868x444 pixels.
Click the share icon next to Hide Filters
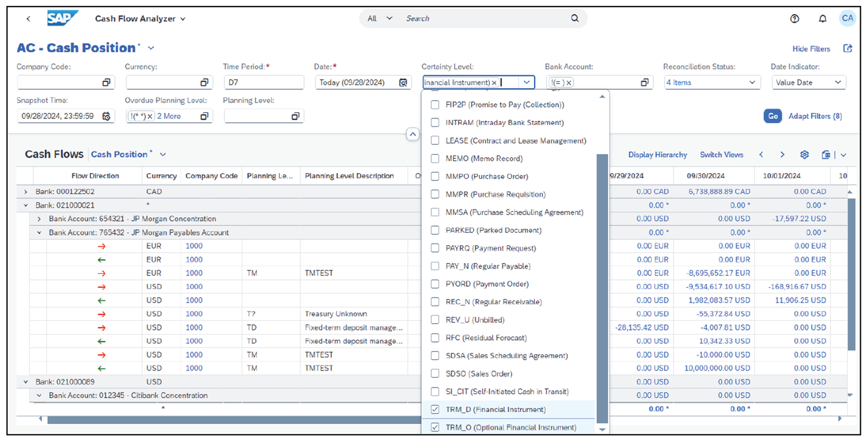pos(848,49)
